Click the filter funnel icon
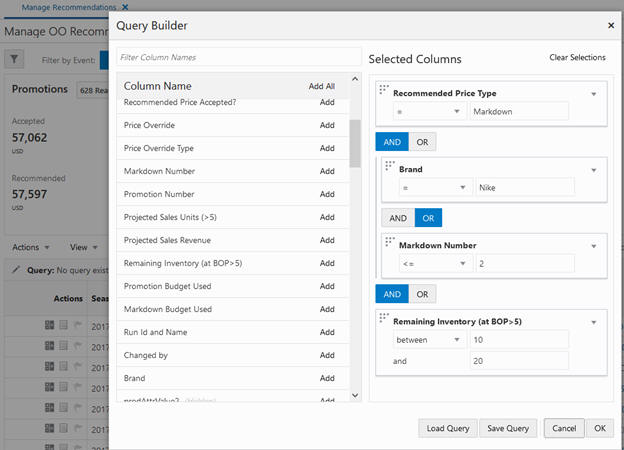 point(14,60)
